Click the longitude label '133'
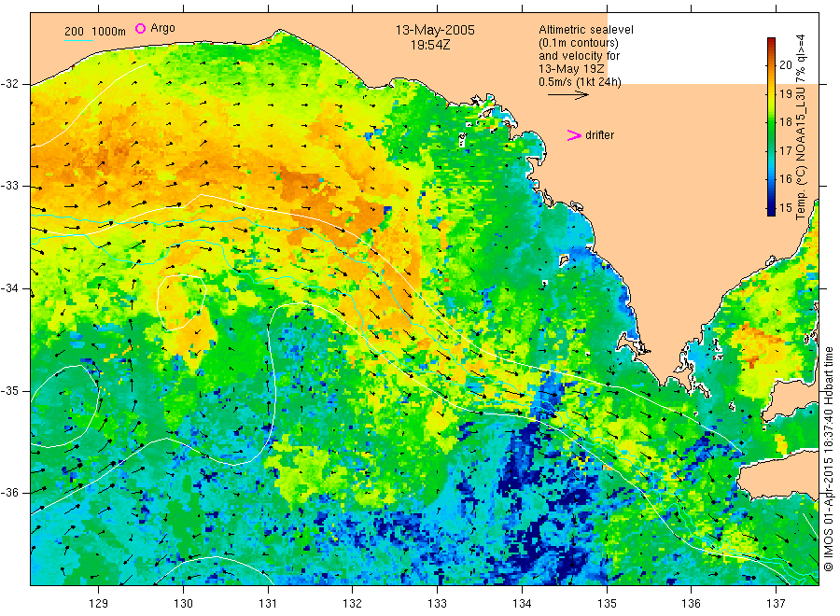Image resolution: width=840 pixels, height=616 pixels. [x=437, y=604]
